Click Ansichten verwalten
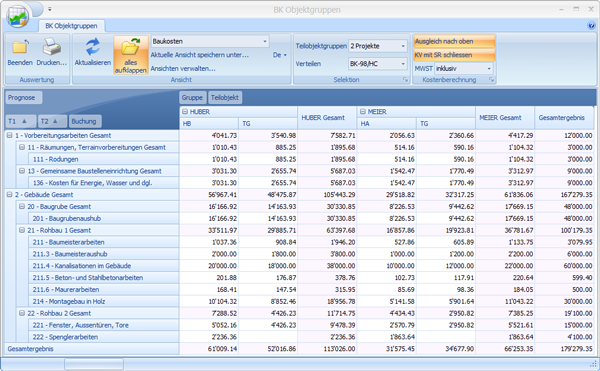 coord(183,68)
